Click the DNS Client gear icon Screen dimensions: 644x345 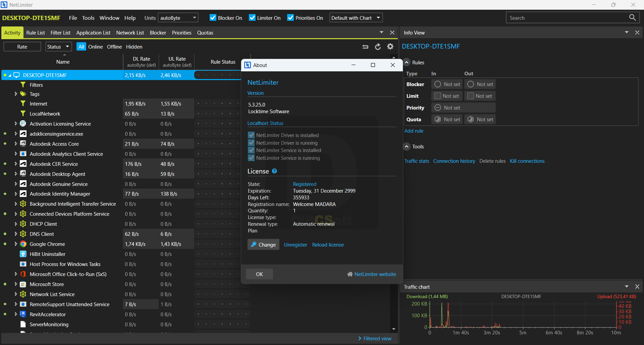point(23,234)
